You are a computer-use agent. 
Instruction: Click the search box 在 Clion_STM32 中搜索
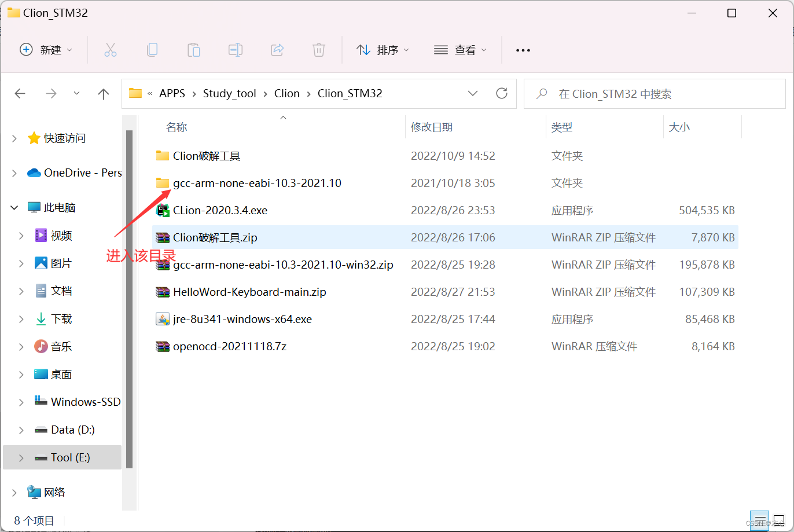(x=655, y=94)
